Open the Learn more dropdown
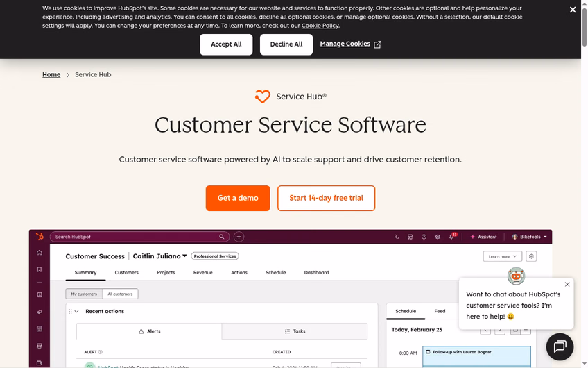This screenshot has height=368, width=588. (x=502, y=256)
